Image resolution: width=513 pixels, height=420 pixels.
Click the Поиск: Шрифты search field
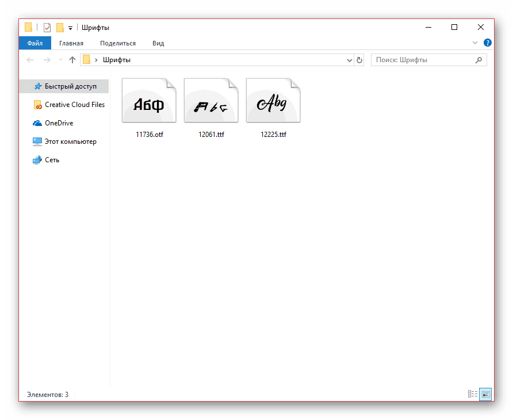[423, 60]
